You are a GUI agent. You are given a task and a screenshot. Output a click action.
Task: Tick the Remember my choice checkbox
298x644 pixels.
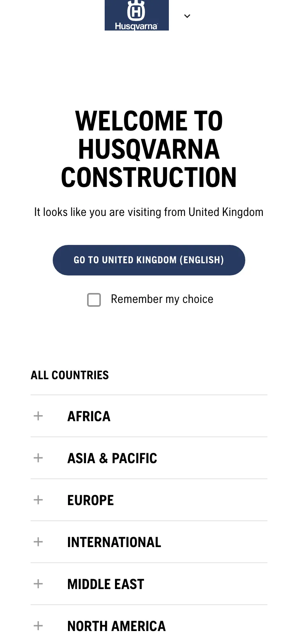tap(94, 300)
